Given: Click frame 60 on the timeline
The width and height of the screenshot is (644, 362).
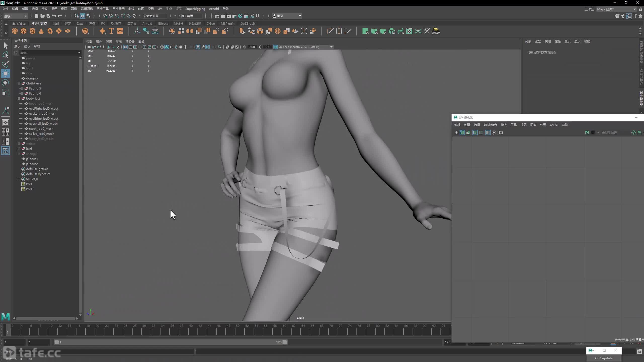Looking at the screenshot, I should pos(285,330).
